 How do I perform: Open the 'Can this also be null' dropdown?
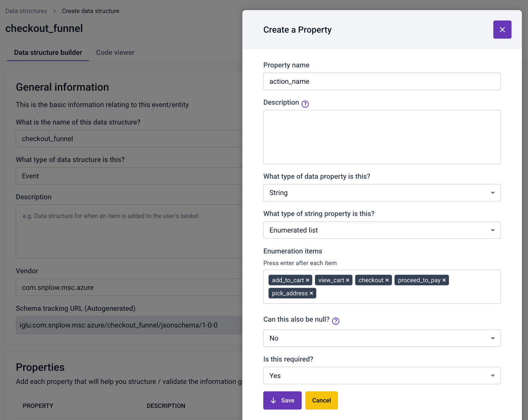(x=382, y=338)
